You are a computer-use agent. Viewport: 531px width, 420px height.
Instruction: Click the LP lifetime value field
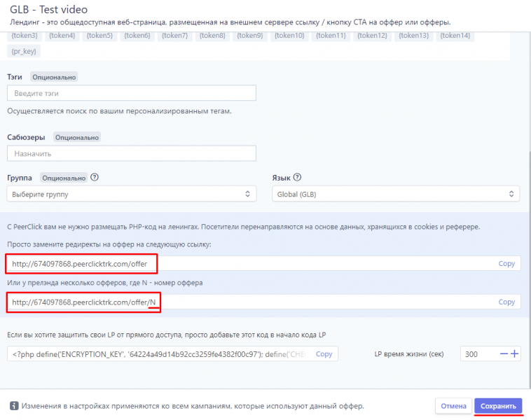478,354
